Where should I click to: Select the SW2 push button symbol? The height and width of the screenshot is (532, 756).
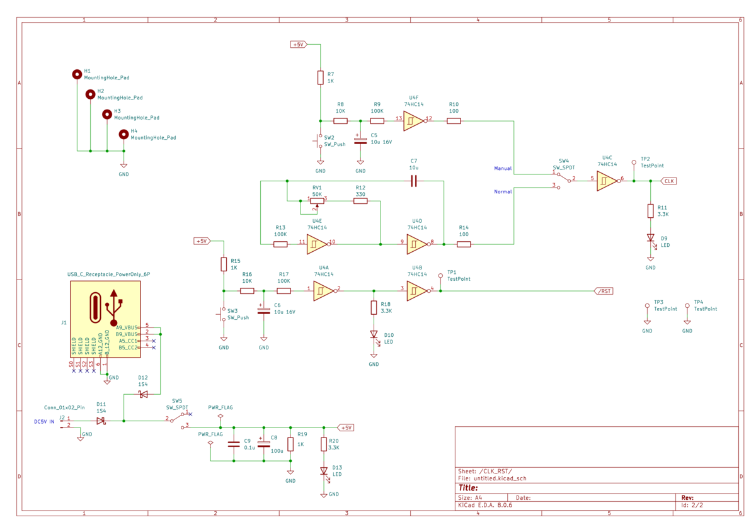[319, 141]
